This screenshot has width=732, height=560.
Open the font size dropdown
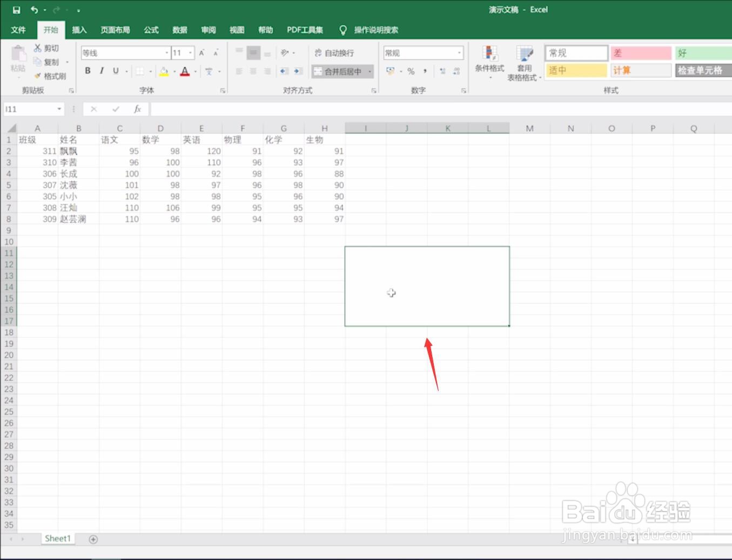pos(191,53)
